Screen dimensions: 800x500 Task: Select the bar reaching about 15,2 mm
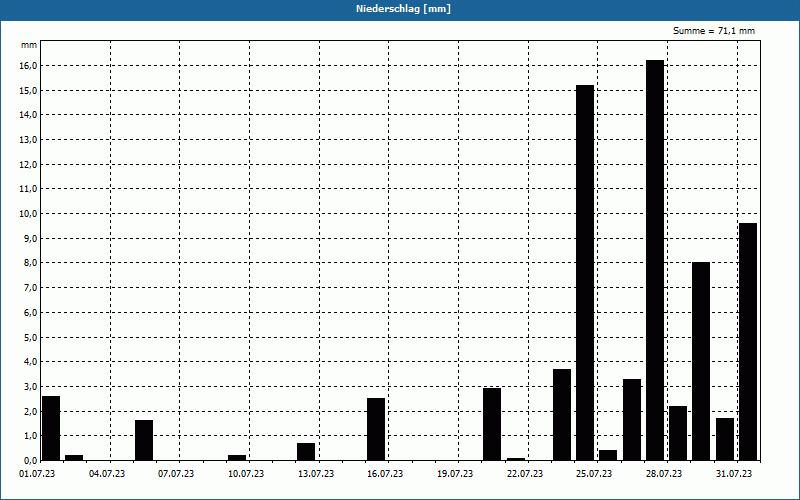point(585,273)
